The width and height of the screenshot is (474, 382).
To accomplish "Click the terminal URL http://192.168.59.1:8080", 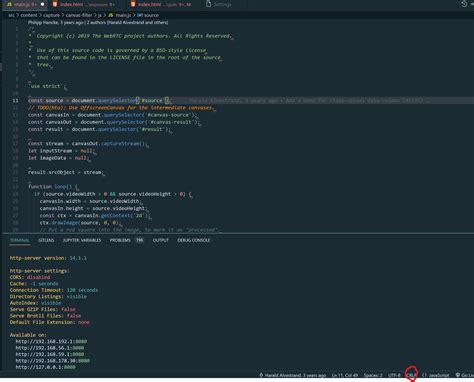I will (x=50, y=354).
